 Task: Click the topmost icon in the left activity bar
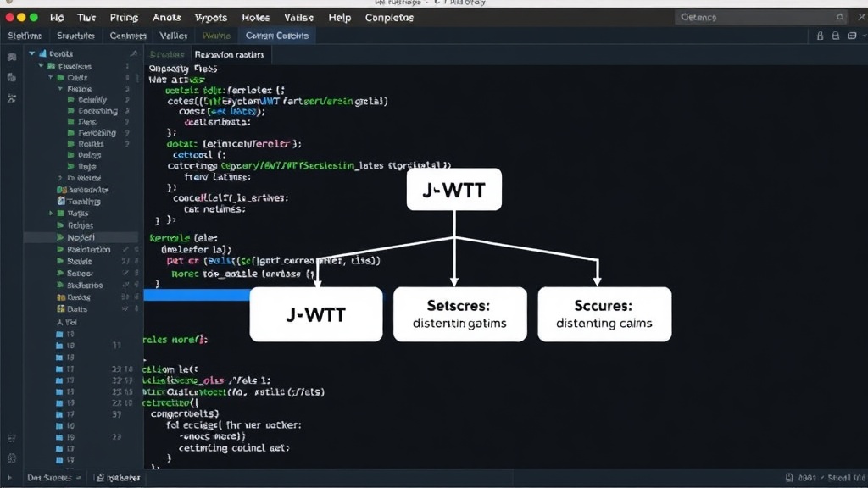(x=12, y=57)
